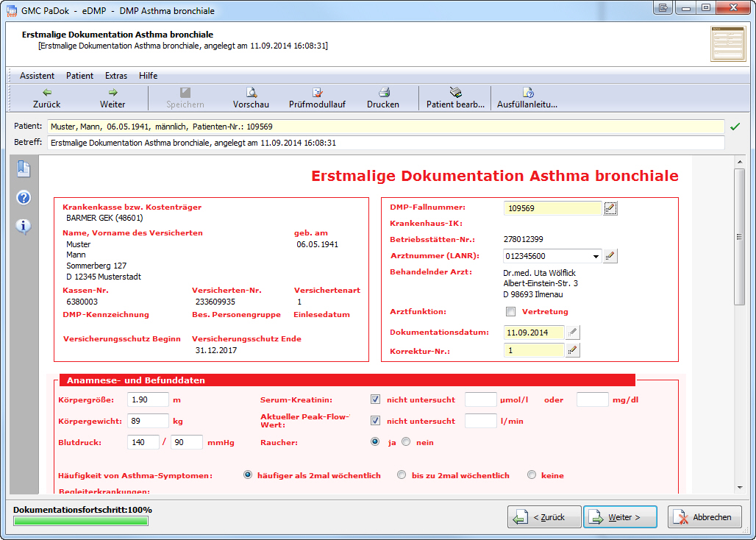Select Raucher nein radio button
The height and width of the screenshot is (540, 756).
coord(406,441)
